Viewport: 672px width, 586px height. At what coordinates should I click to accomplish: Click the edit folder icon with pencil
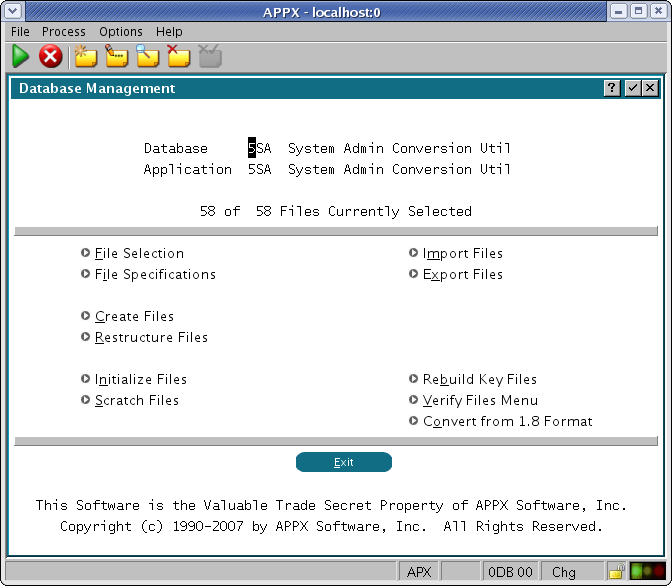pos(117,56)
